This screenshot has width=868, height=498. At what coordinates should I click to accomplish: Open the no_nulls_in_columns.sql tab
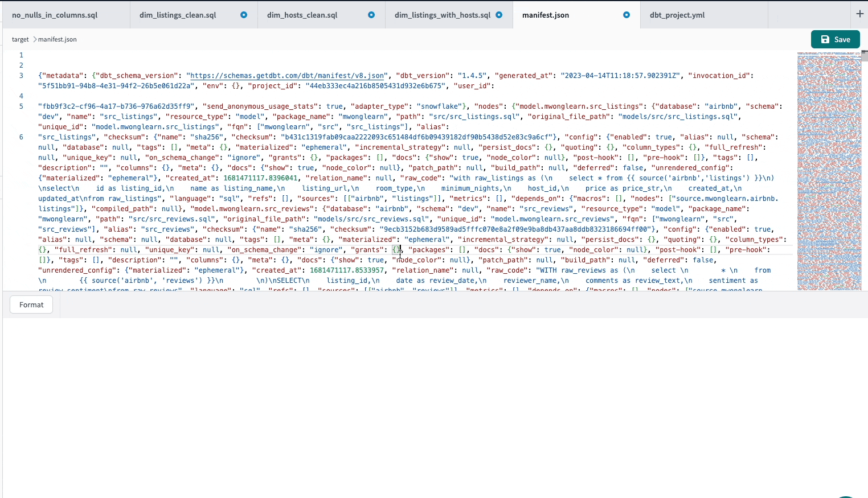54,15
